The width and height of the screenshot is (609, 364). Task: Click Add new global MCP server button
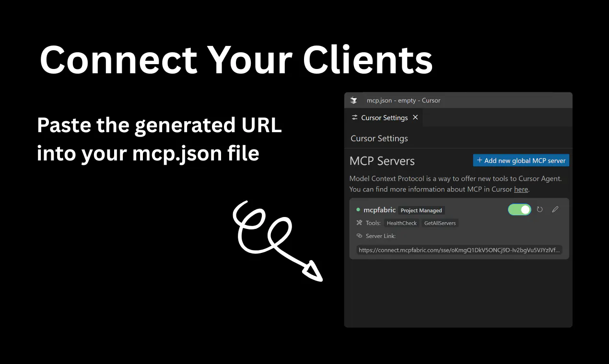point(521,160)
